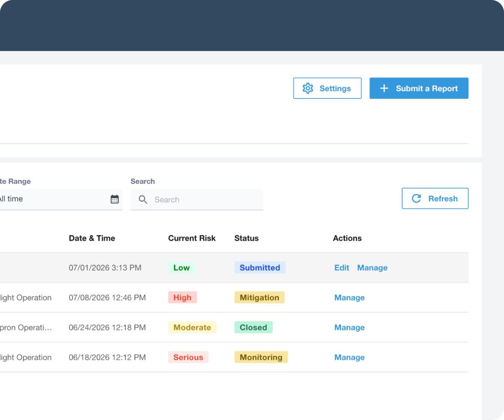Click Manage for the Closed report
The width and height of the screenshot is (504, 420).
pyautogui.click(x=349, y=327)
